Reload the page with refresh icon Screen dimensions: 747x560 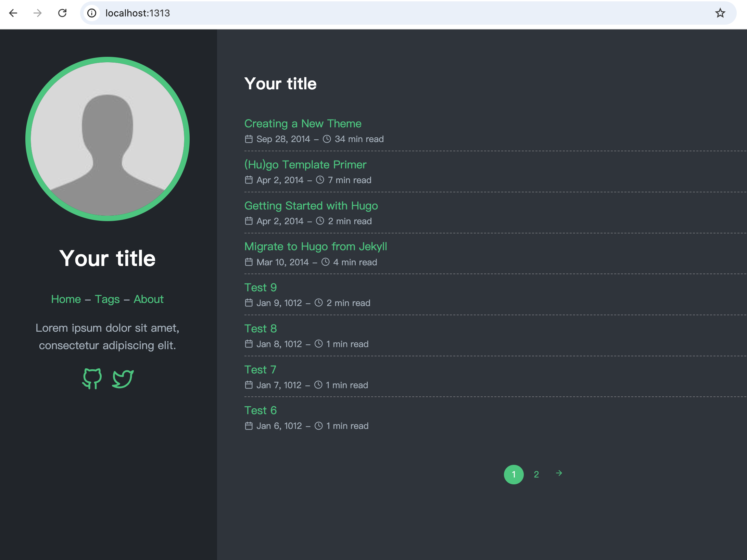(62, 13)
